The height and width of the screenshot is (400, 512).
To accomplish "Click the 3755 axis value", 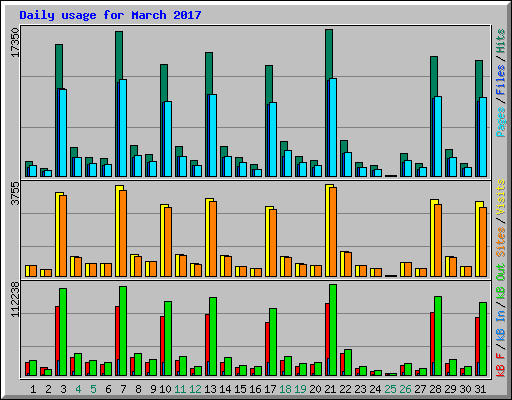I will tap(15, 193).
